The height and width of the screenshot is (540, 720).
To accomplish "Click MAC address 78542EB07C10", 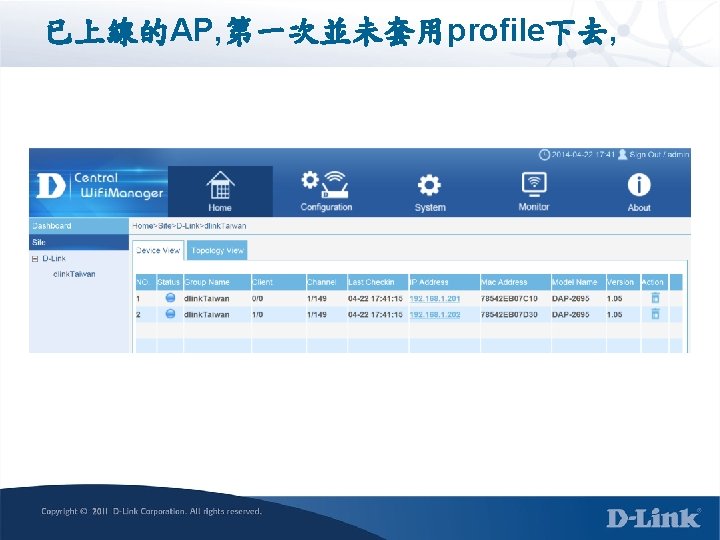I will (509, 298).
